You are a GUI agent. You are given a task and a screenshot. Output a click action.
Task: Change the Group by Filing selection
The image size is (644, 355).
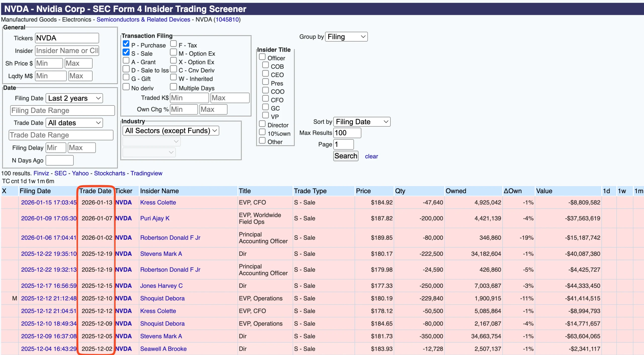(346, 37)
